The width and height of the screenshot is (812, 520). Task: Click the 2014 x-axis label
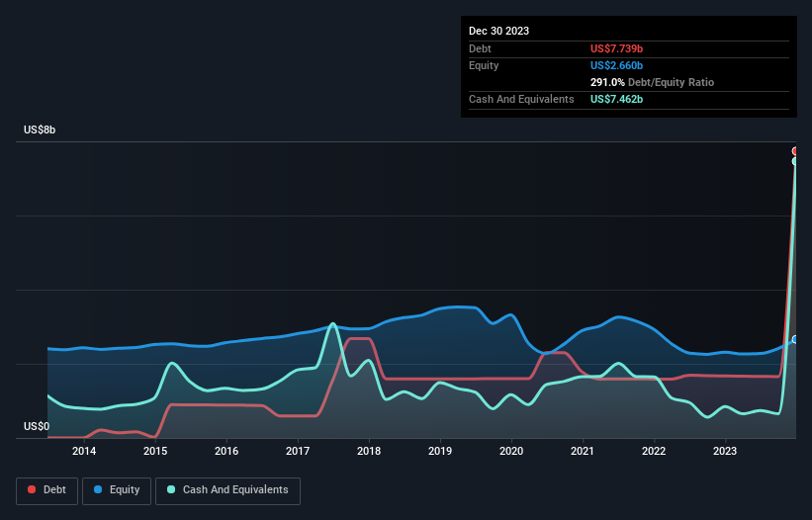(84, 451)
